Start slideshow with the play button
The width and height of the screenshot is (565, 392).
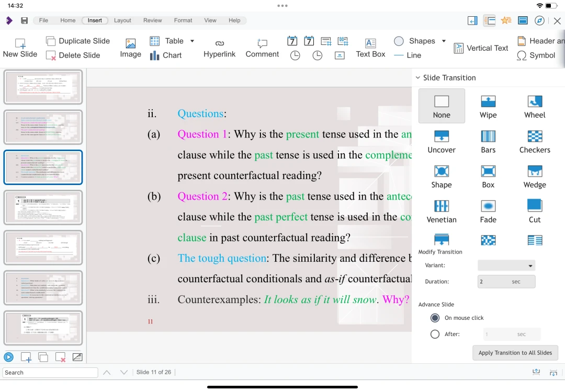(8, 357)
